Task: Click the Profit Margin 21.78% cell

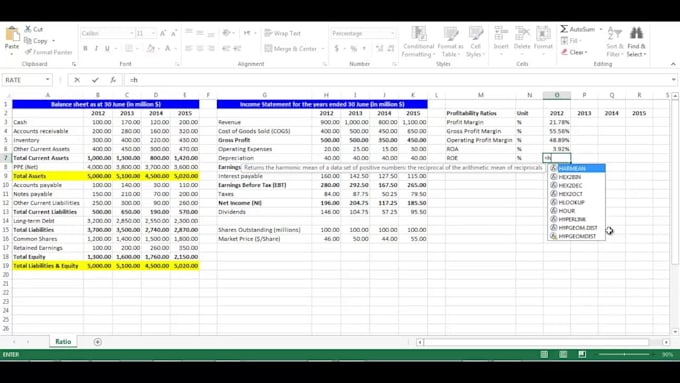Action: (557, 122)
